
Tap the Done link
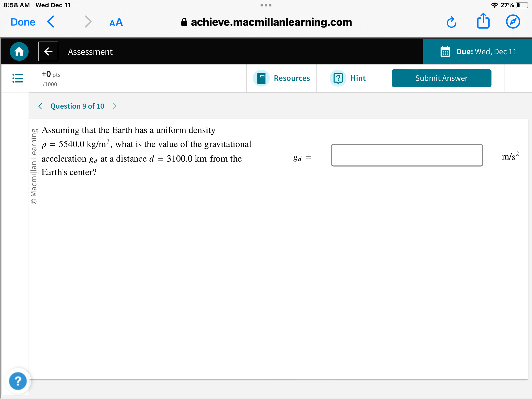pos(23,22)
